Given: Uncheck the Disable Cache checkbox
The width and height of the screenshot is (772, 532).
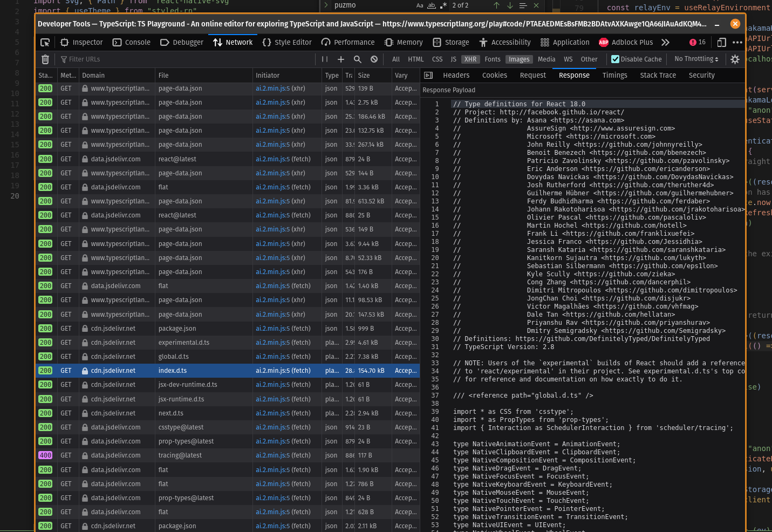Looking at the screenshot, I should (x=615, y=59).
